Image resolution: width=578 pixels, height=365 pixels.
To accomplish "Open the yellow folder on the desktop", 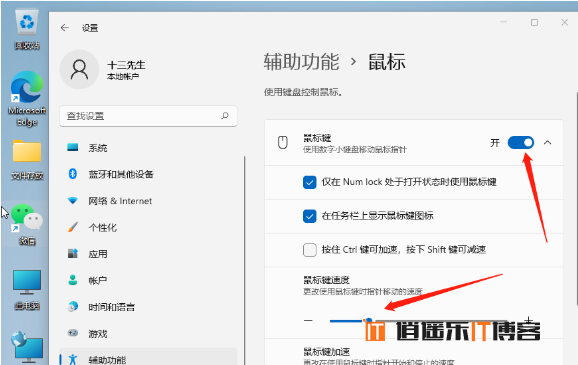I will click(x=27, y=151).
